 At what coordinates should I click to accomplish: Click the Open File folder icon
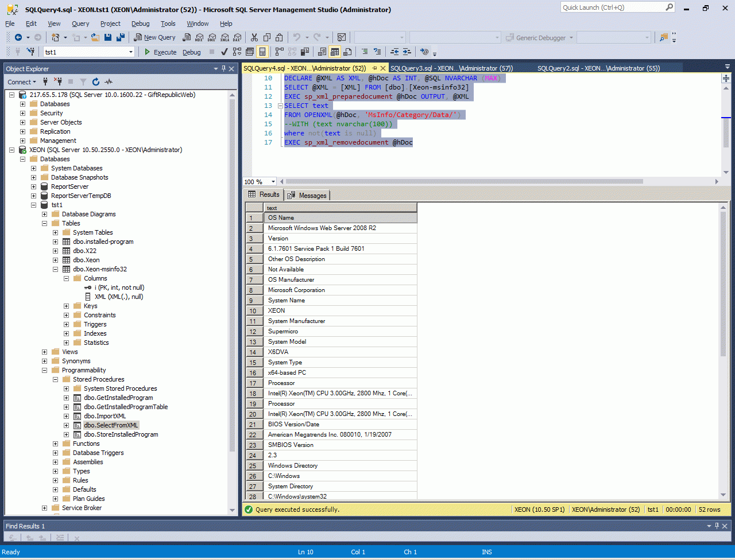coord(95,37)
